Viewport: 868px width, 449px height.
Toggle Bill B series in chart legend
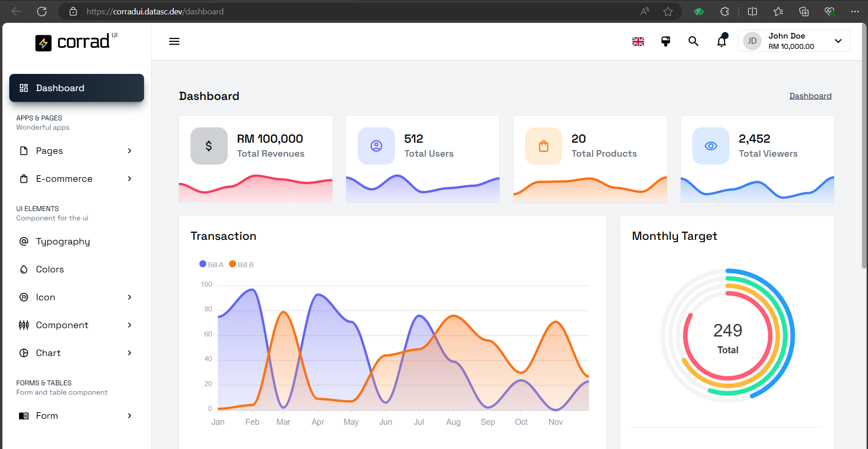pos(242,264)
